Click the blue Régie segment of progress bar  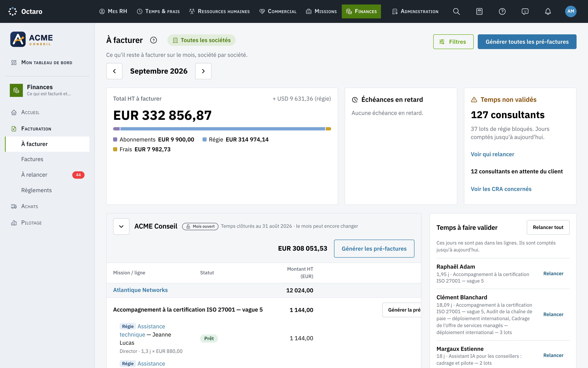[x=223, y=129]
